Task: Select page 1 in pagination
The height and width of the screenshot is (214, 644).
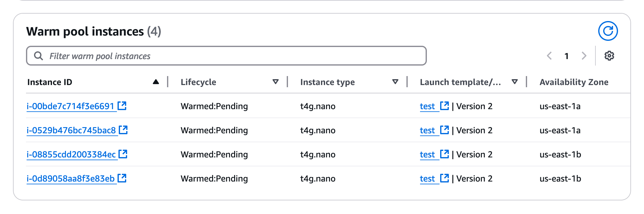Action: tap(566, 56)
